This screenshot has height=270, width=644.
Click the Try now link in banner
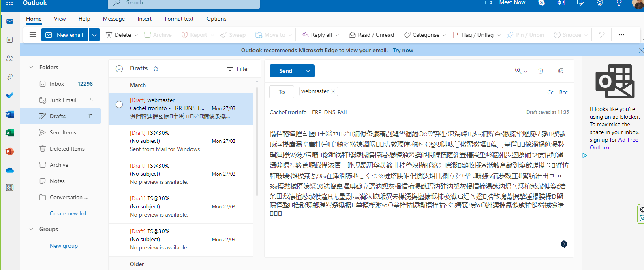[x=403, y=50]
